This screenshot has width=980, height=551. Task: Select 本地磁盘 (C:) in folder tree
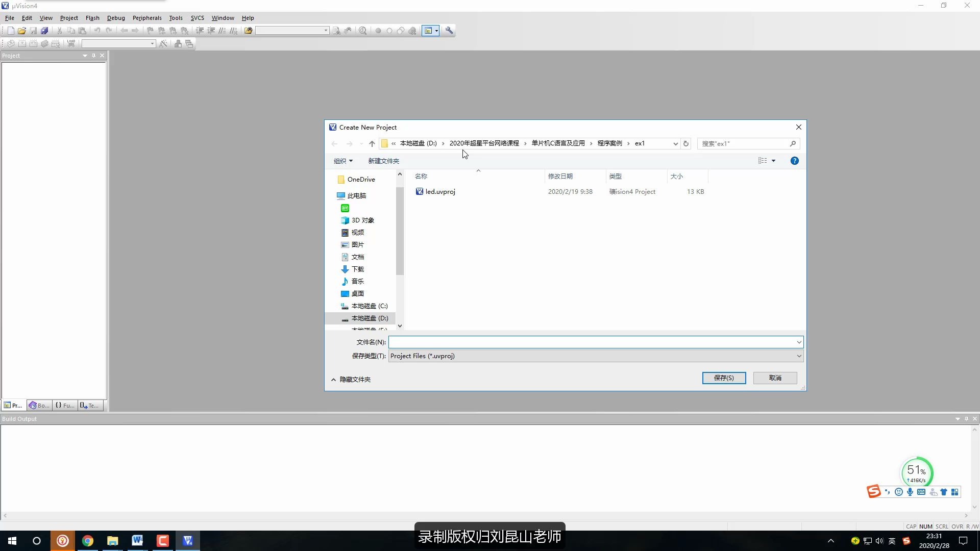(x=369, y=306)
